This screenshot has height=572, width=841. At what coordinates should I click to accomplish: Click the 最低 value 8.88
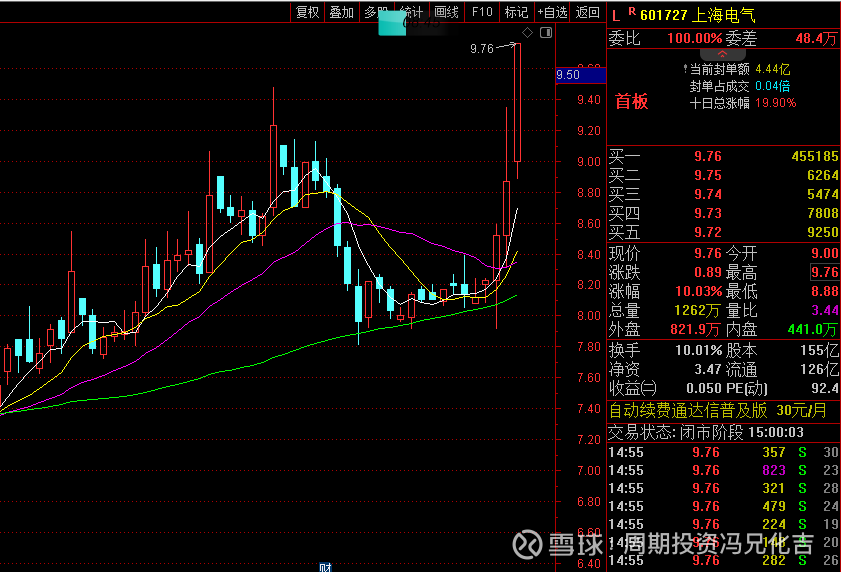[x=824, y=291]
